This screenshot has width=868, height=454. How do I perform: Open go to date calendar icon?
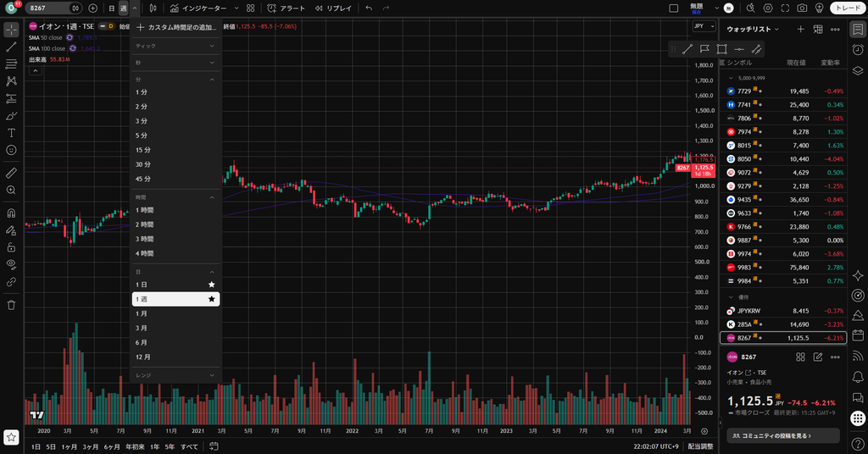point(214,446)
